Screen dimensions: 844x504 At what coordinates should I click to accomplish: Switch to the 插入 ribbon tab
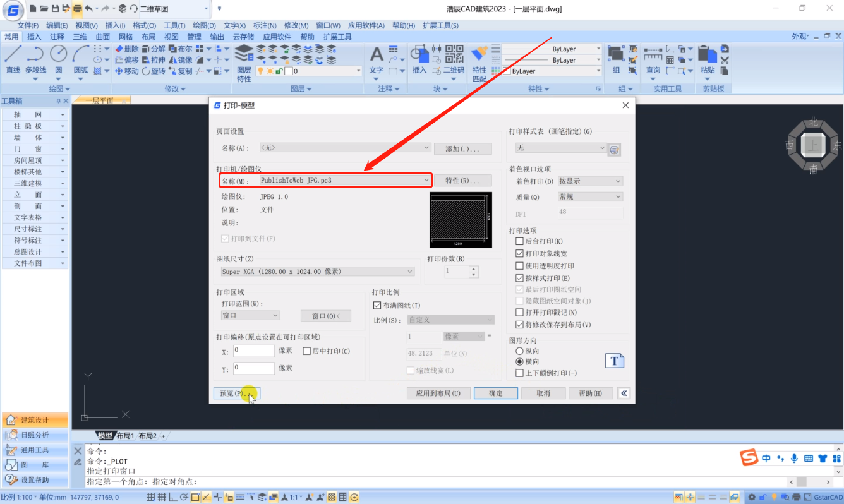tap(34, 37)
